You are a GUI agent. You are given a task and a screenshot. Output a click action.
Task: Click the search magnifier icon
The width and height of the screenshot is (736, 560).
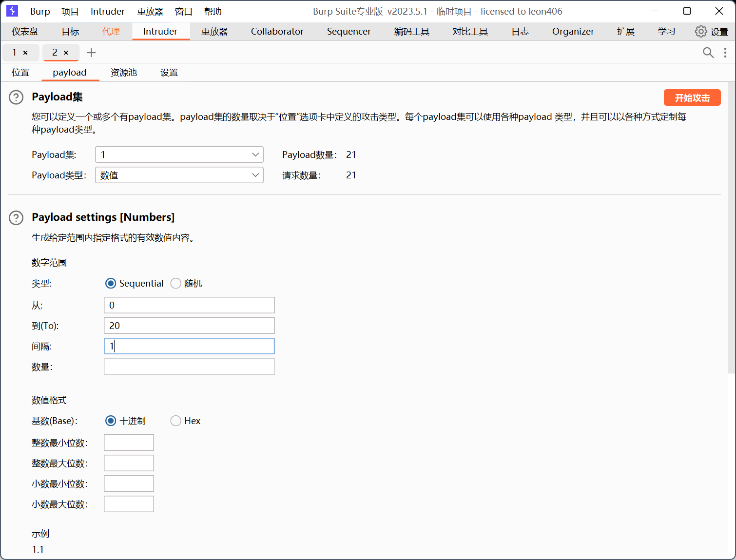coord(708,53)
